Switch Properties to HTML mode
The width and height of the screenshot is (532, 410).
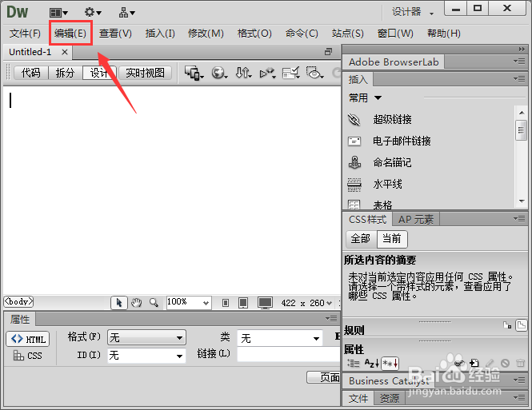coord(28,339)
